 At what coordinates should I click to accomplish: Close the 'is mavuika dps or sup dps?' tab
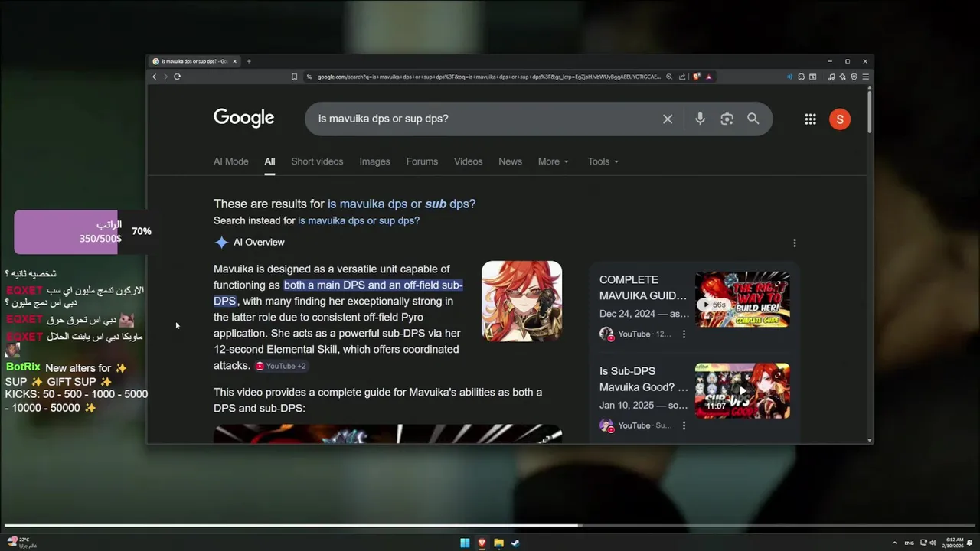[235, 61]
